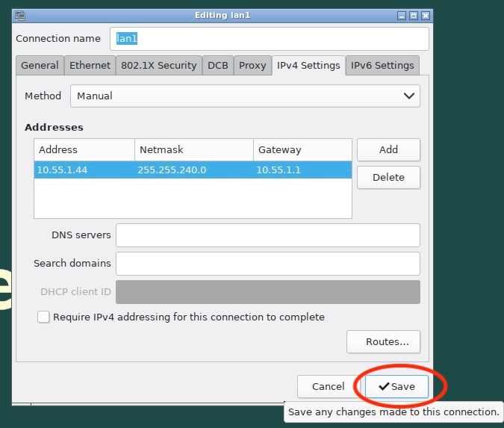Viewport: 504px width, 428px height.
Task: Save changes to the connection
Action: 396,386
